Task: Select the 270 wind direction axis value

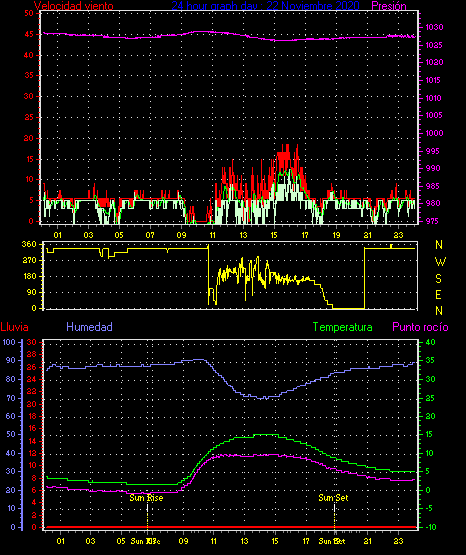Action: (30, 261)
